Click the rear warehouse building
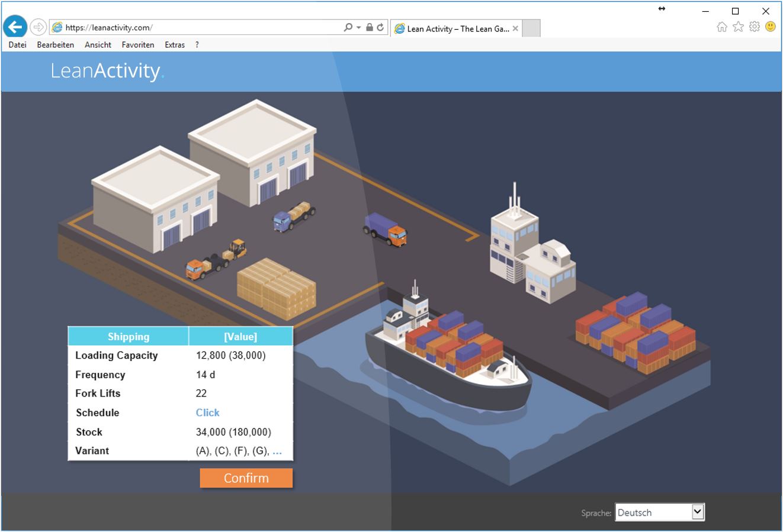783x532 pixels. click(x=253, y=152)
